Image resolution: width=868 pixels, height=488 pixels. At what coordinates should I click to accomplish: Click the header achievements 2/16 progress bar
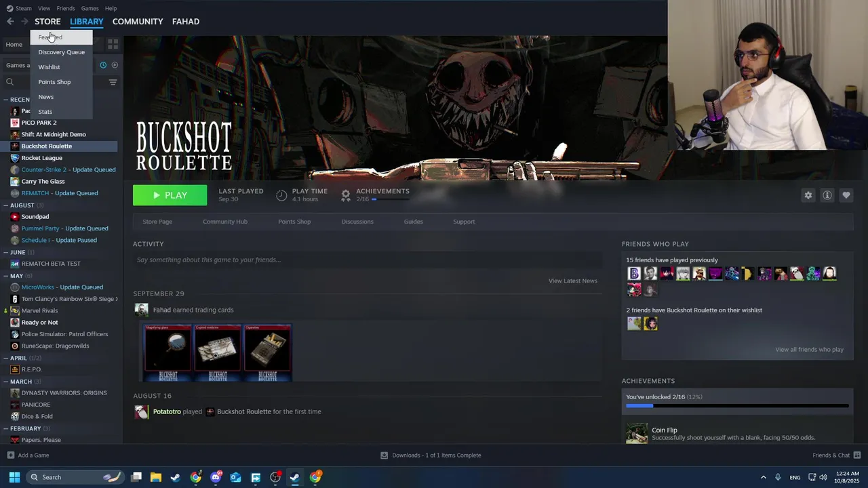coord(391,199)
